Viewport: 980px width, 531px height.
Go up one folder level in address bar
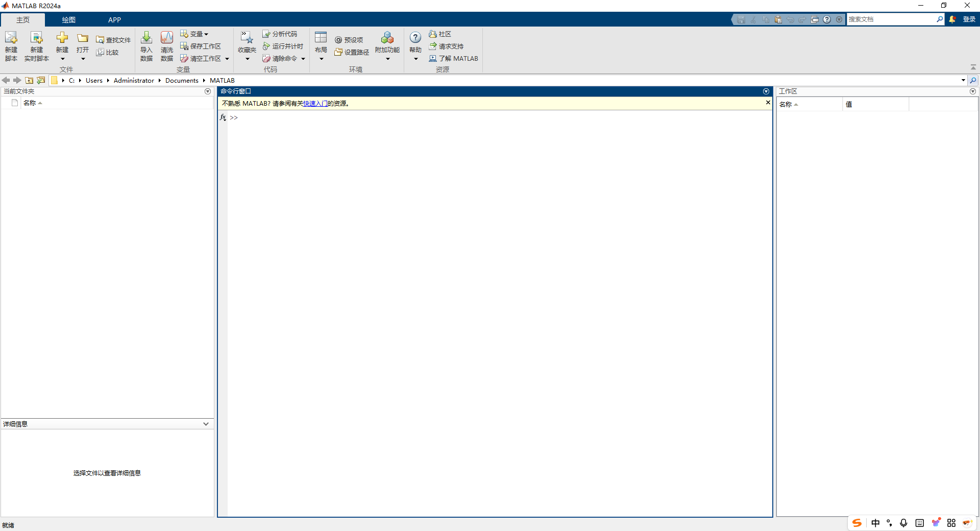pyautogui.click(x=30, y=80)
